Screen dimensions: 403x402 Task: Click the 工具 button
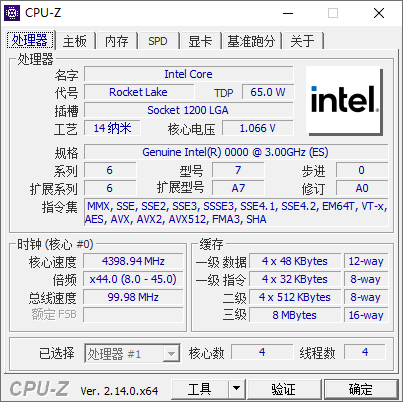point(199,388)
